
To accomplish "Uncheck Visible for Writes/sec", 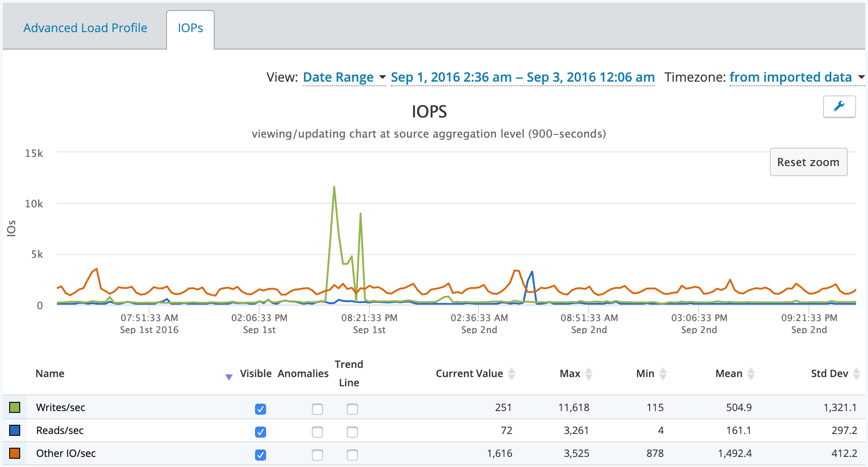I will point(261,409).
